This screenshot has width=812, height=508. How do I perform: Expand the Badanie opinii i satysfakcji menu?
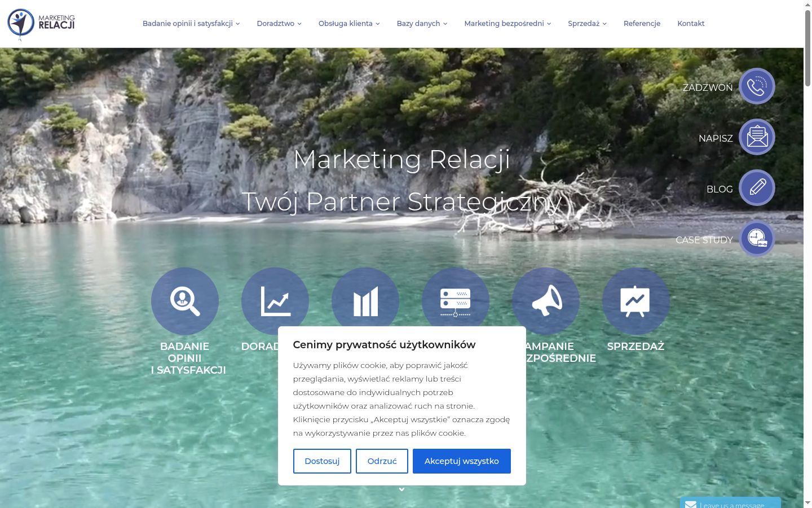pyautogui.click(x=191, y=24)
